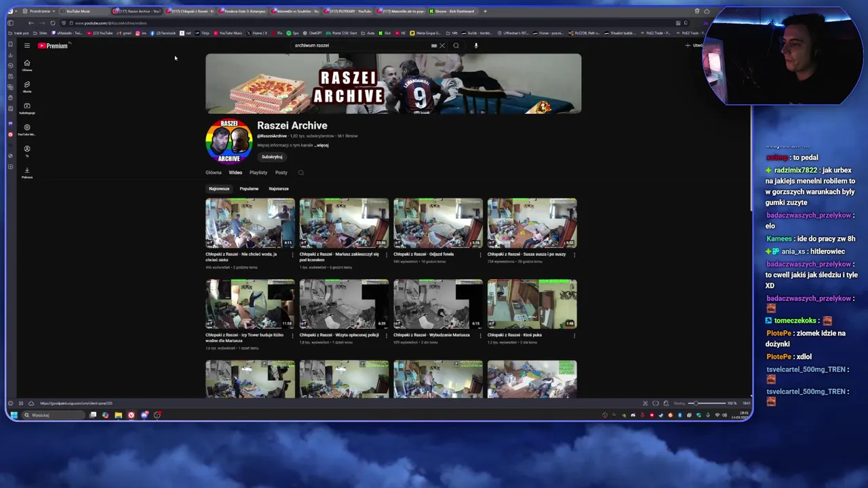Open the 'Home / X' bookmark
The height and width of the screenshot is (488, 868).
(257, 33)
